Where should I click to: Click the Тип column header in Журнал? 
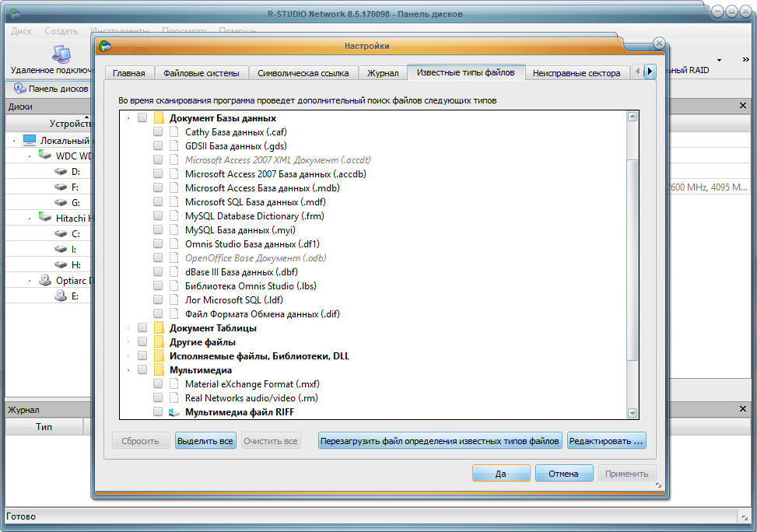pyautogui.click(x=44, y=427)
